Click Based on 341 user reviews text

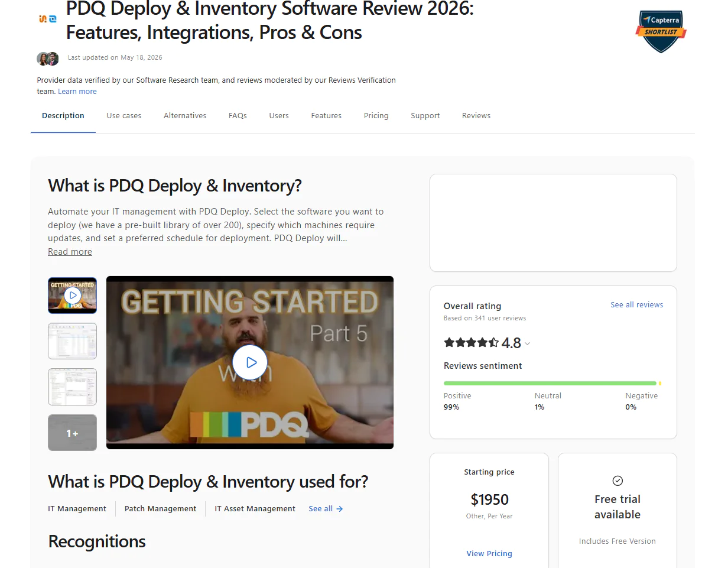[485, 319]
